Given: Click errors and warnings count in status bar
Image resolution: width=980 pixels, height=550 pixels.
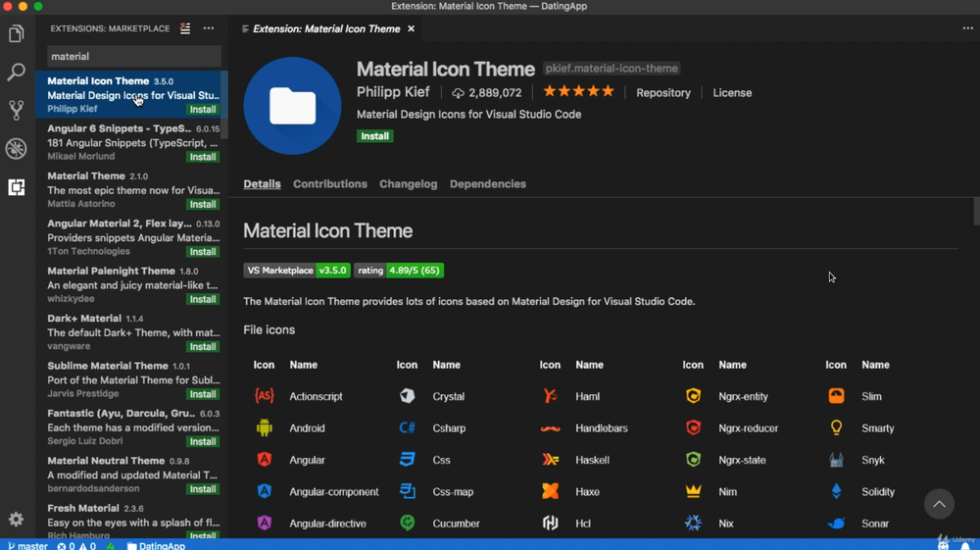Looking at the screenshot, I should point(76,546).
